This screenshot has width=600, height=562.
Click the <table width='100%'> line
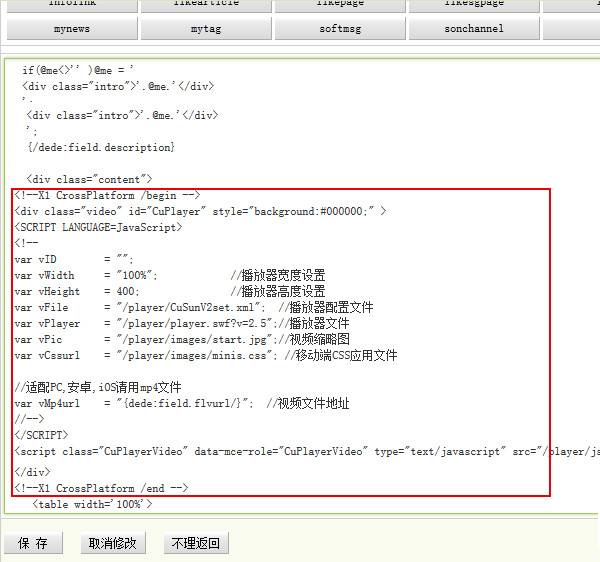(92, 504)
